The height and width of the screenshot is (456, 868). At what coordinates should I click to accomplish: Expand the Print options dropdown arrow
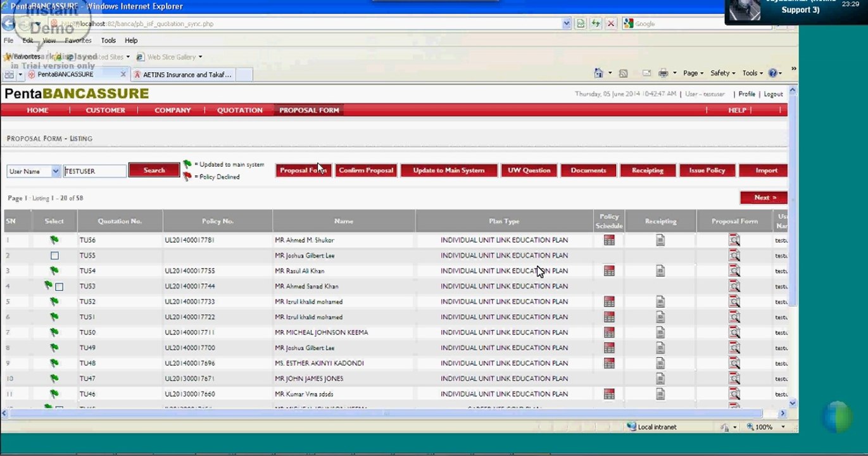pos(674,73)
